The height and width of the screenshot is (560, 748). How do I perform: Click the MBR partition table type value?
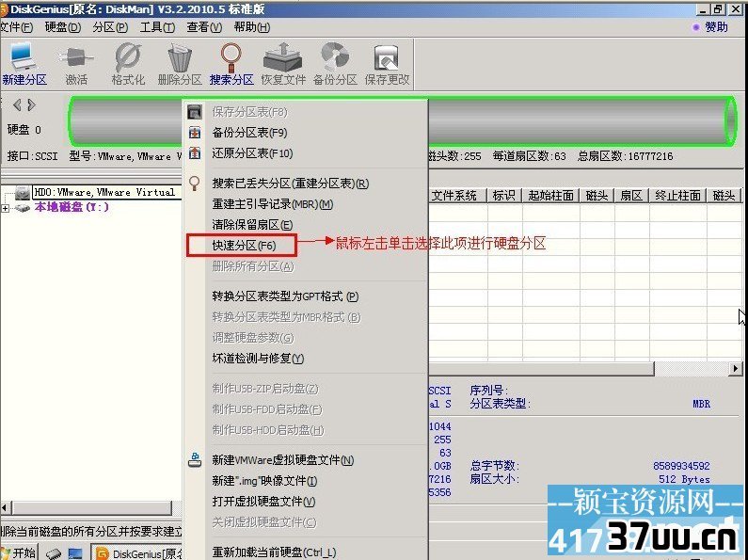point(701,404)
